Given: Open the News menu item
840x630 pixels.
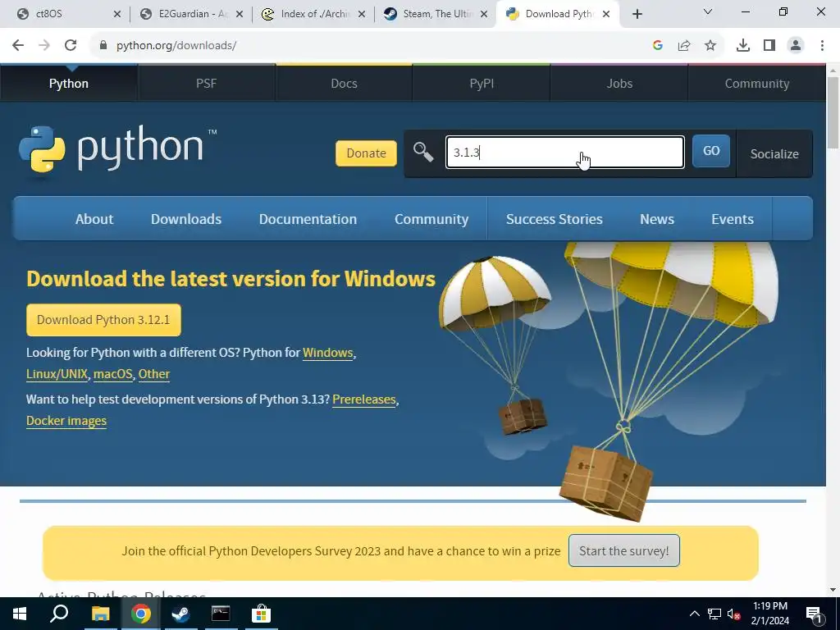Looking at the screenshot, I should tap(657, 218).
